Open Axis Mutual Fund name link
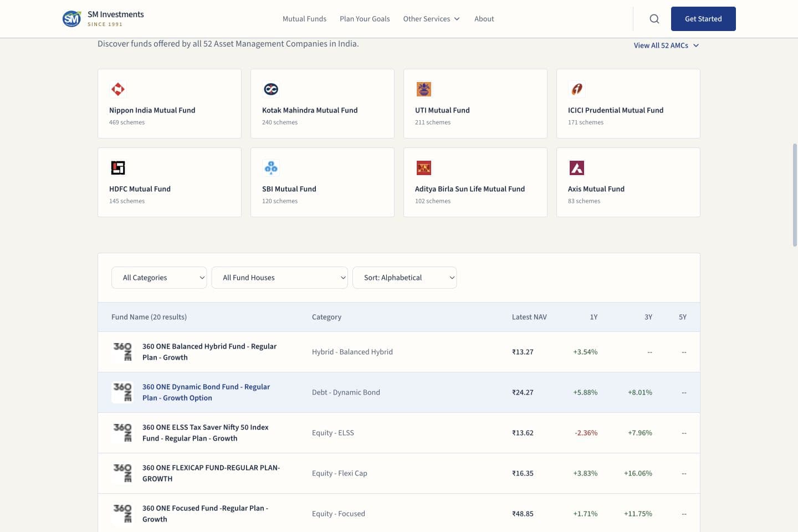Image resolution: width=798 pixels, height=532 pixels. (596, 189)
